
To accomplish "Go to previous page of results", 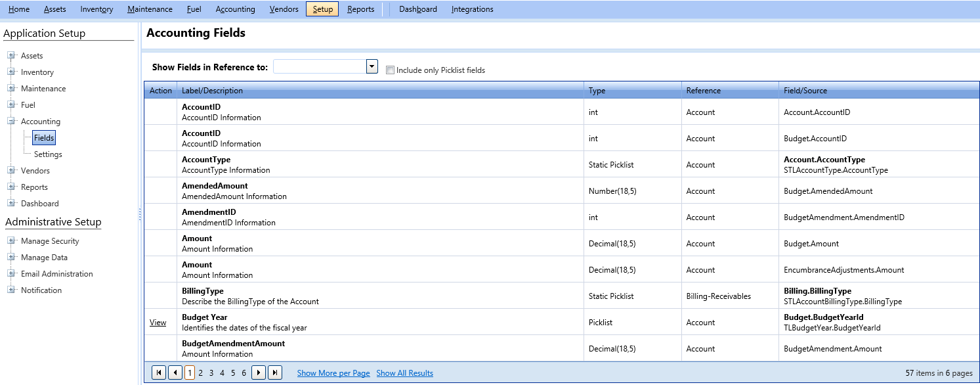I will 175,373.
